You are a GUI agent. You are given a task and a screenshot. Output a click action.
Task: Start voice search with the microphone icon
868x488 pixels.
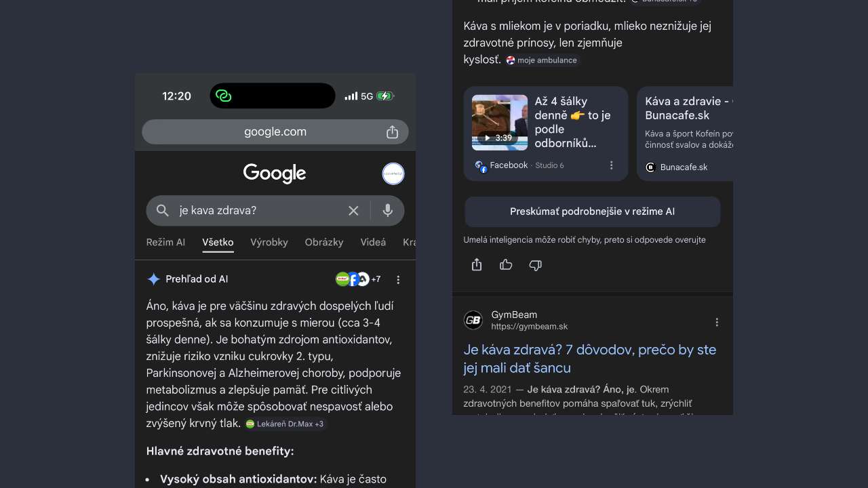coord(388,211)
